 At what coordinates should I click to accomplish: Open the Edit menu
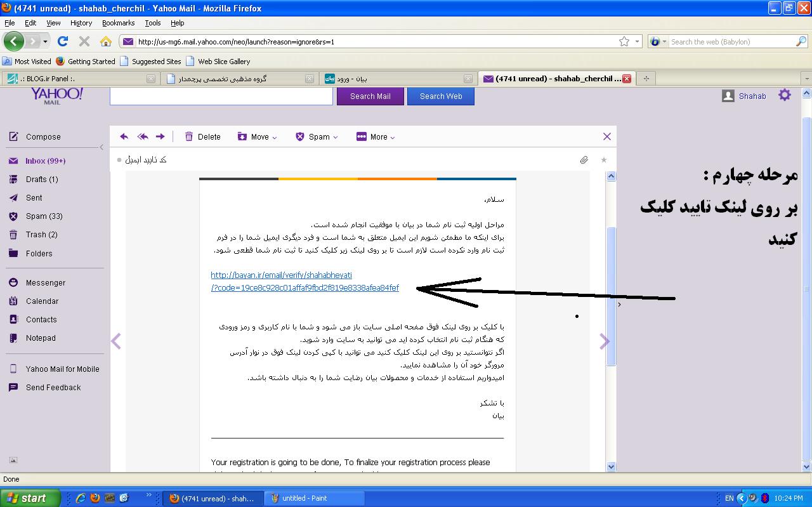click(30, 23)
